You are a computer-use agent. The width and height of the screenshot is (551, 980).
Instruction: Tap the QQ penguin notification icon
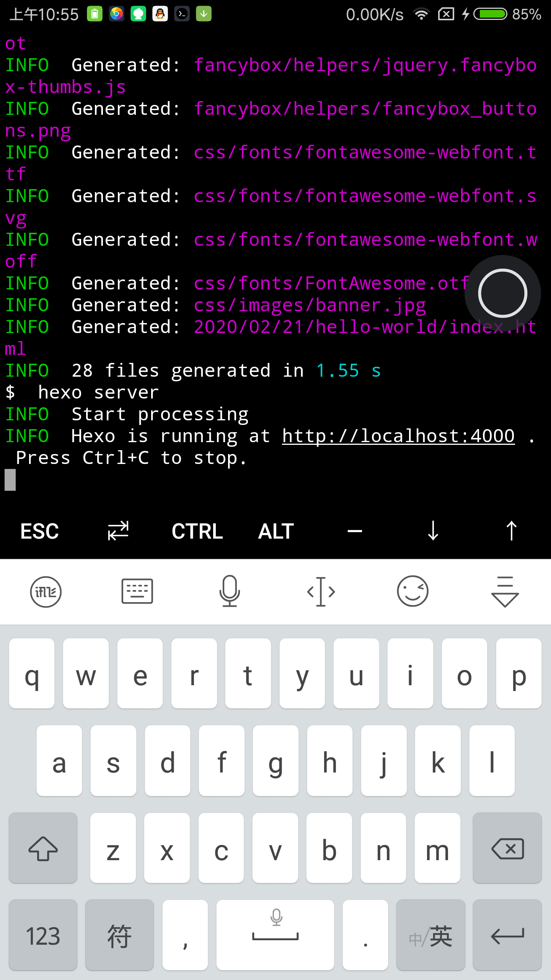(x=160, y=14)
